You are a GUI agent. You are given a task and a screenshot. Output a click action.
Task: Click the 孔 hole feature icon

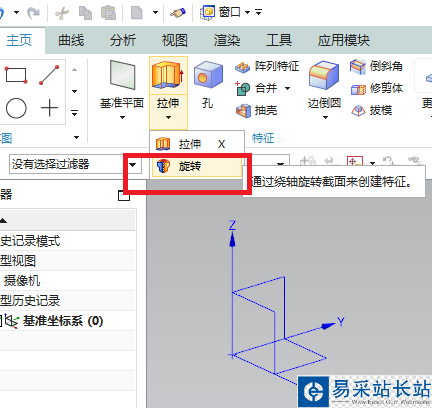(208, 75)
